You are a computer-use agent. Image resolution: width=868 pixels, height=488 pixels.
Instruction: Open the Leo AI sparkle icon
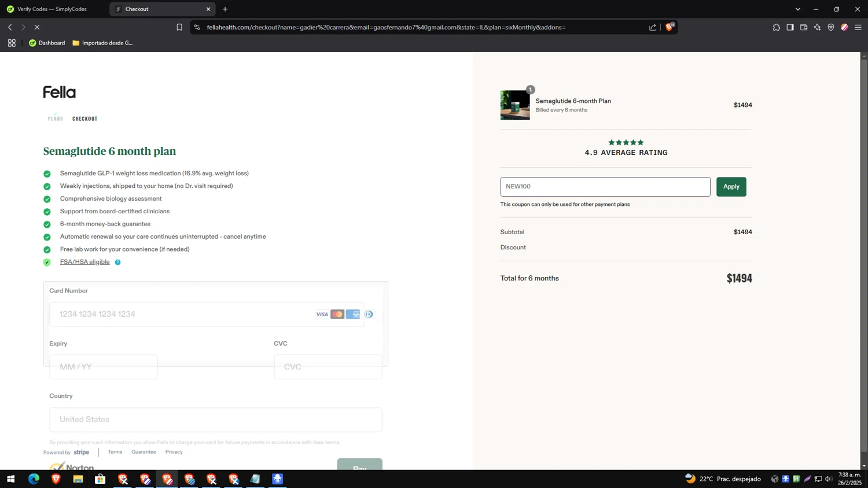tap(817, 27)
